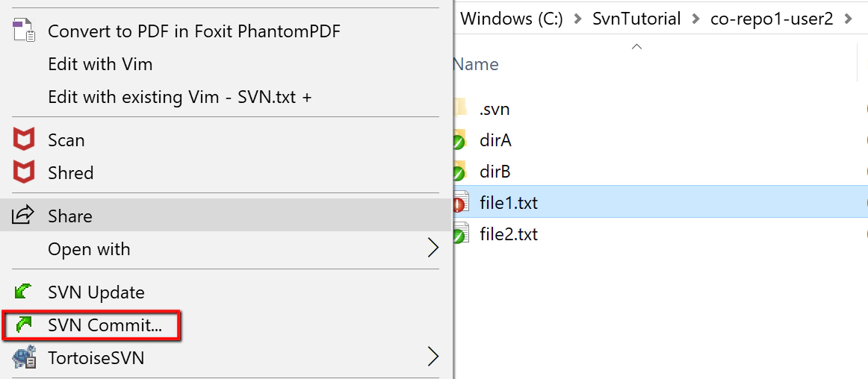
Task: Sort files by the Name column header
Action: [x=476, y=64]
